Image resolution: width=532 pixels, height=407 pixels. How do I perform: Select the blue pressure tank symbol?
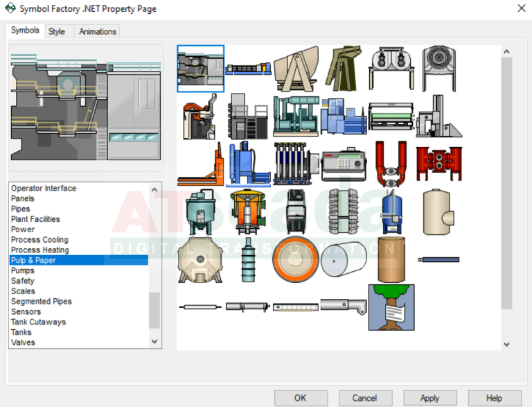coord(392,212)
